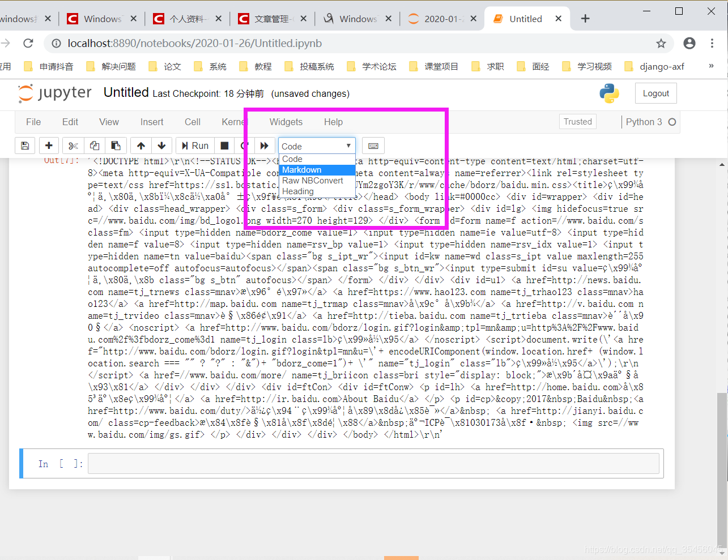Open the 解决问题 bookmark folder
Screen dimensions: 728x560
point(111,66)
